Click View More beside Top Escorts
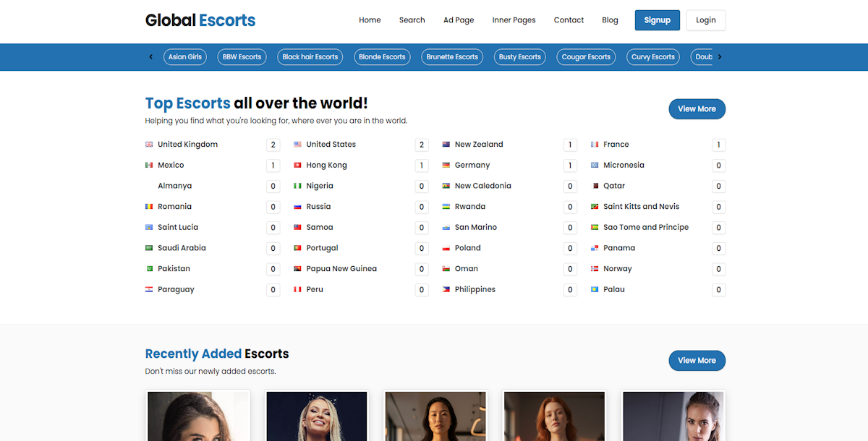Screen dimensions: 868x441 coord(697,109)
